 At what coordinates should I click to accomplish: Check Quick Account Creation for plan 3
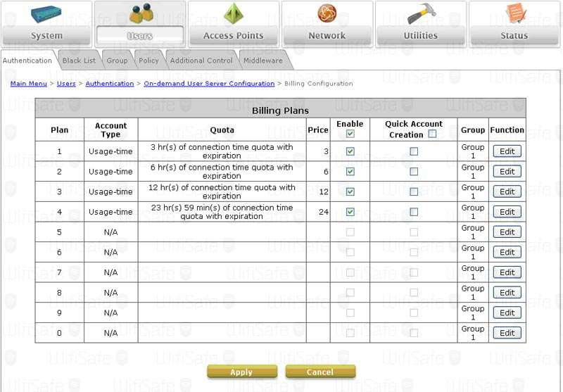[414, 191]
